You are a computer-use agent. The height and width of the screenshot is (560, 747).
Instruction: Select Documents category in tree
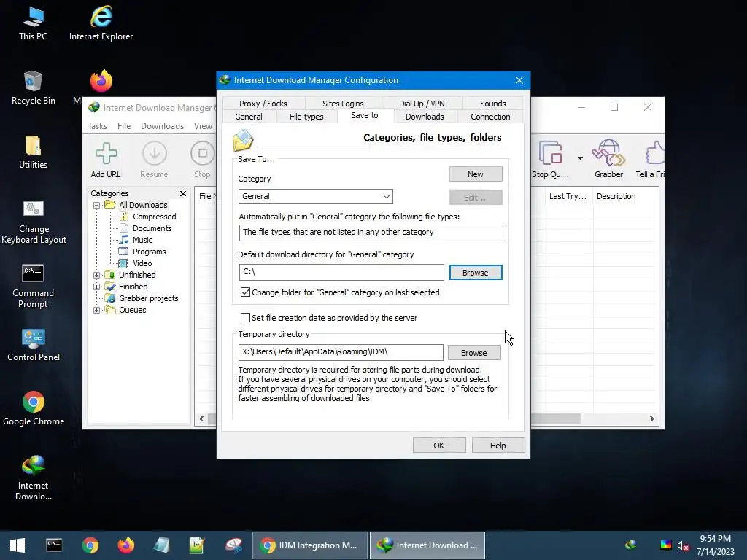[152, 228]
